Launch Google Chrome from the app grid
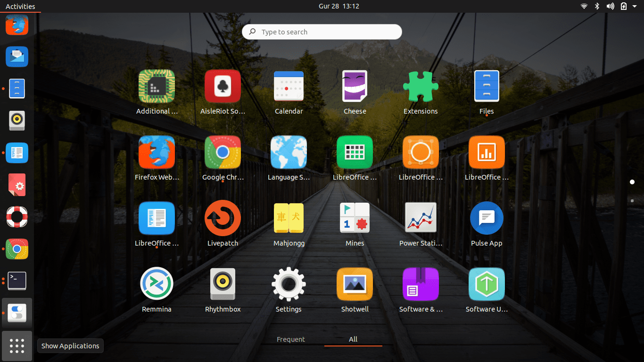644x362 pixels. click(x=223, y=152)
